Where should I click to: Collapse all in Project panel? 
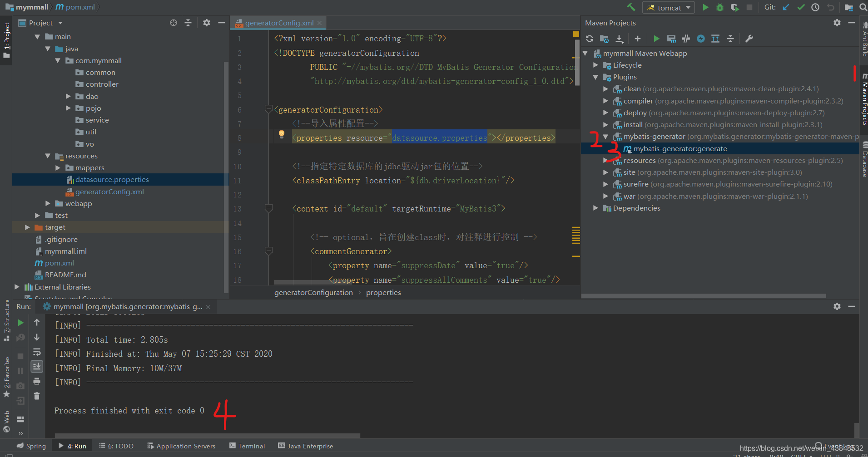[188, 23]
